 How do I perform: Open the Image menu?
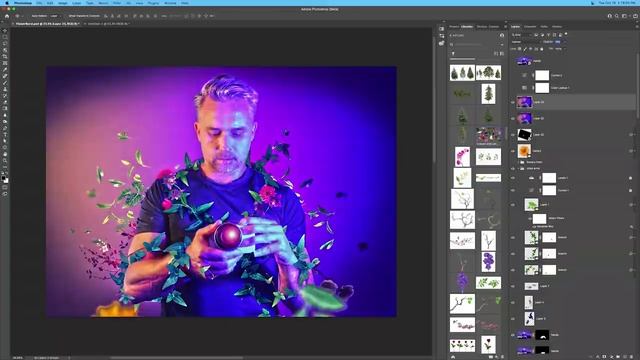(62, 3)
